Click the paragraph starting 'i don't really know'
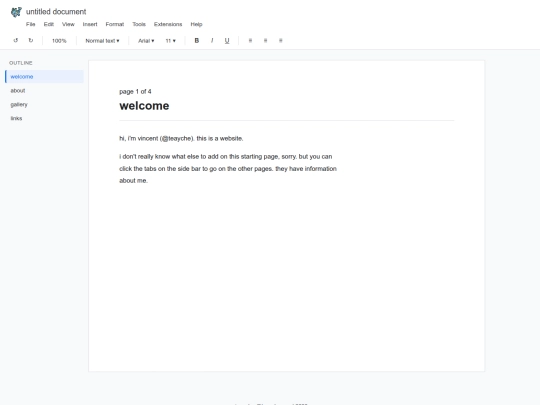The image size is (540, 405). pyautogui.click(x=228, y=168)
